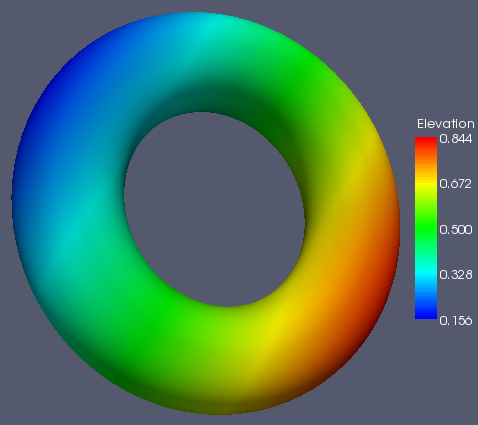Click the rainbow elevation color bar

[426, 228]
